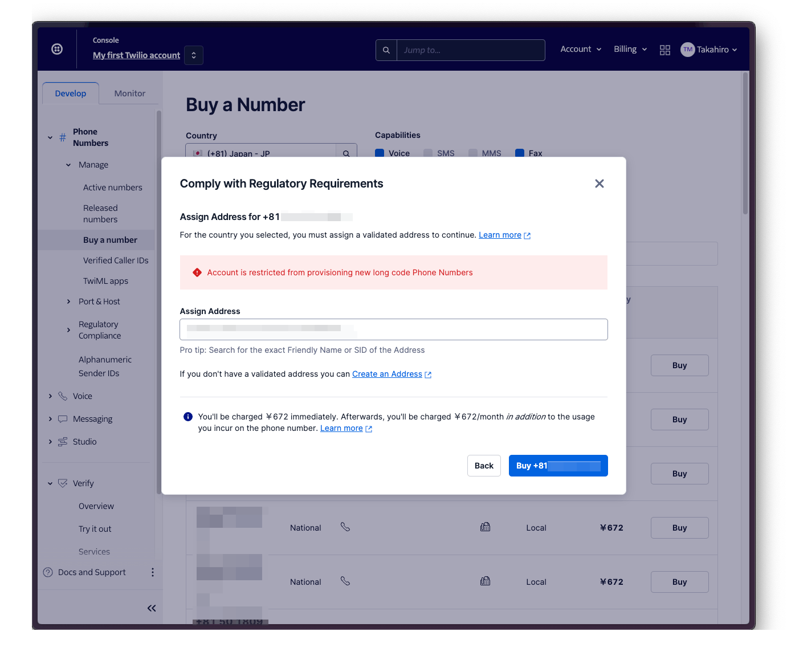
Task: Click the Twilio logo icon in header
Action: [57, 49]
